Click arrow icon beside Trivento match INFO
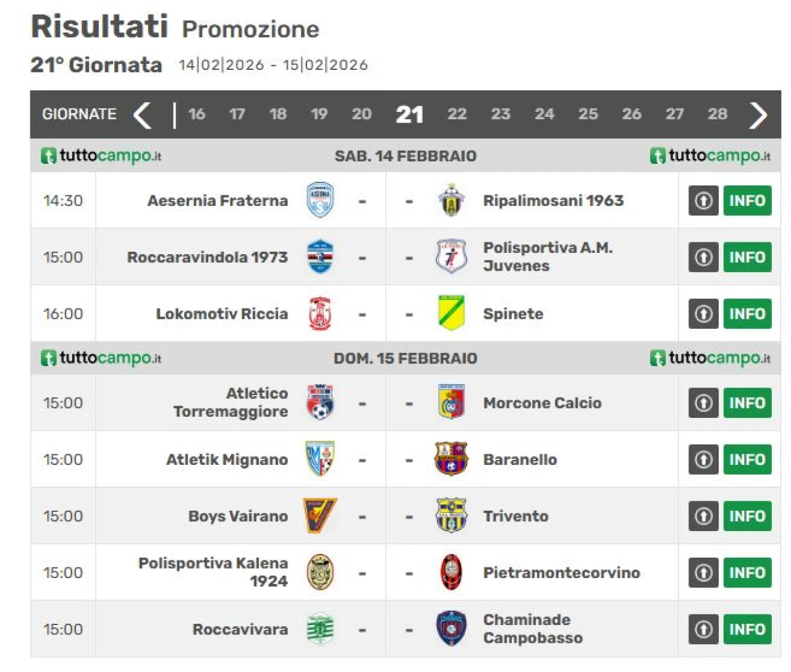 (x=703, y=516)
